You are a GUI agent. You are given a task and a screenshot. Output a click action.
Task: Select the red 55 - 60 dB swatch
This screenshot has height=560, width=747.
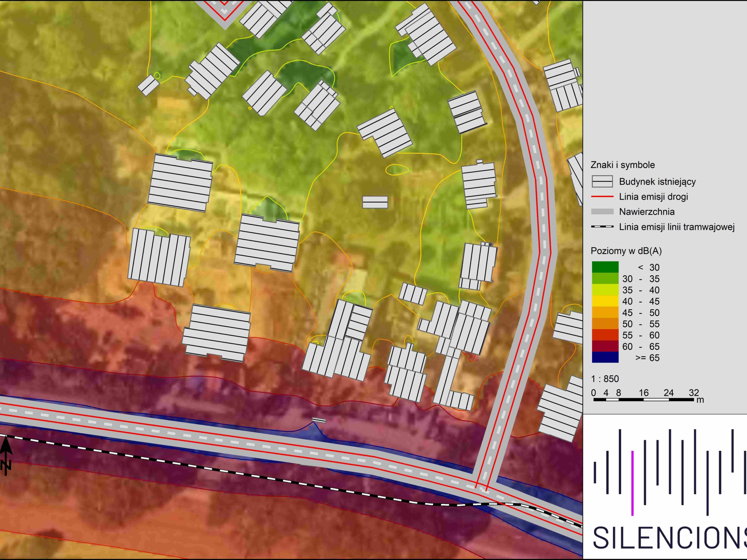point(605,335)
